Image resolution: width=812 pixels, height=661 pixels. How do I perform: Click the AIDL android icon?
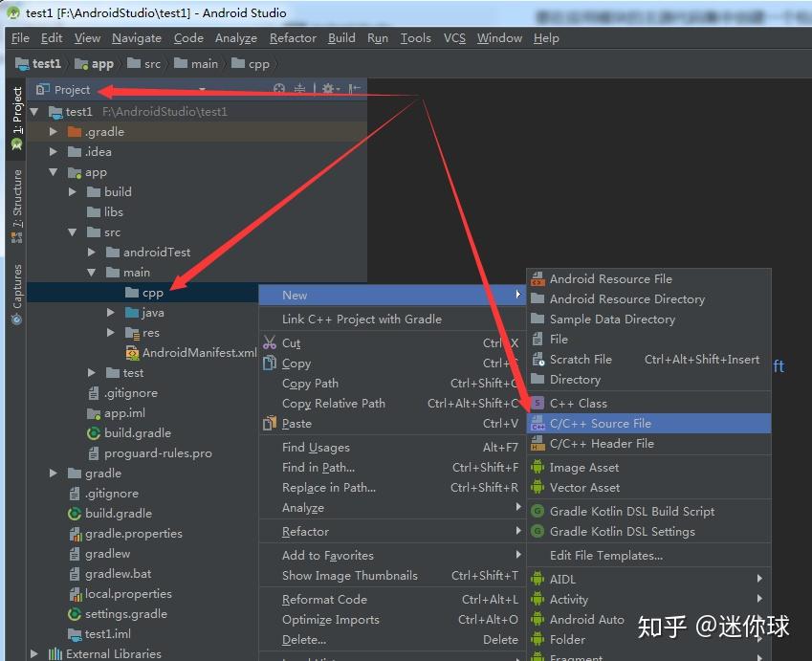click(538, 579)
